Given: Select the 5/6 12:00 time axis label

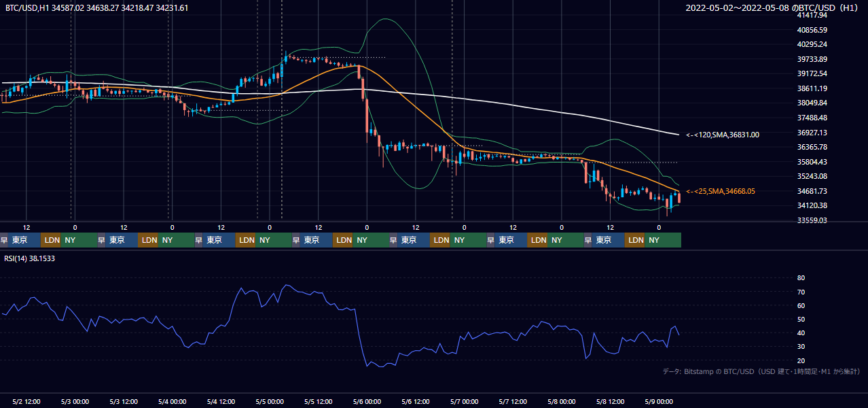Looking at the screenshot, I should click(416, 402).
